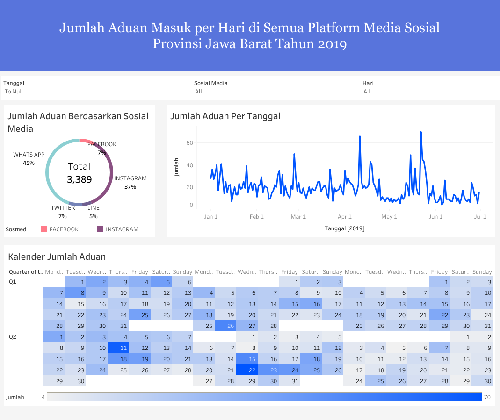Click the Mar 1 axis label
The height and width of the screenshot is (420, 500).
298,217
